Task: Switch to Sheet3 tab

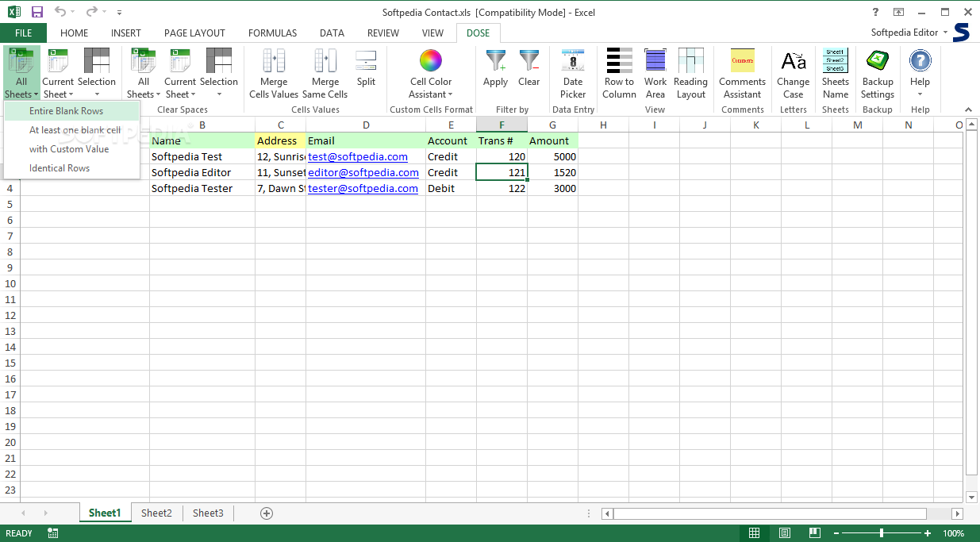Action: (208, 513)
